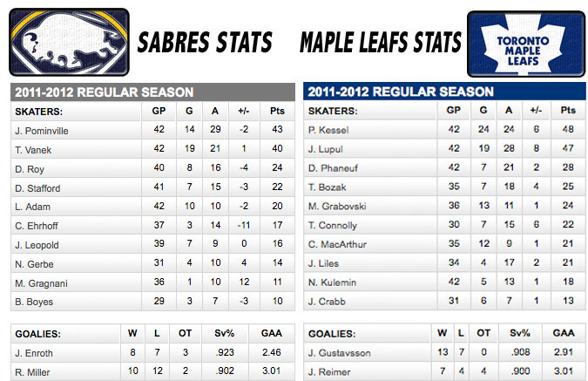This screenshot has height=381, width=588.
Task: Click the Buffalo Sabres logo
Action: (x=69, y=41)
